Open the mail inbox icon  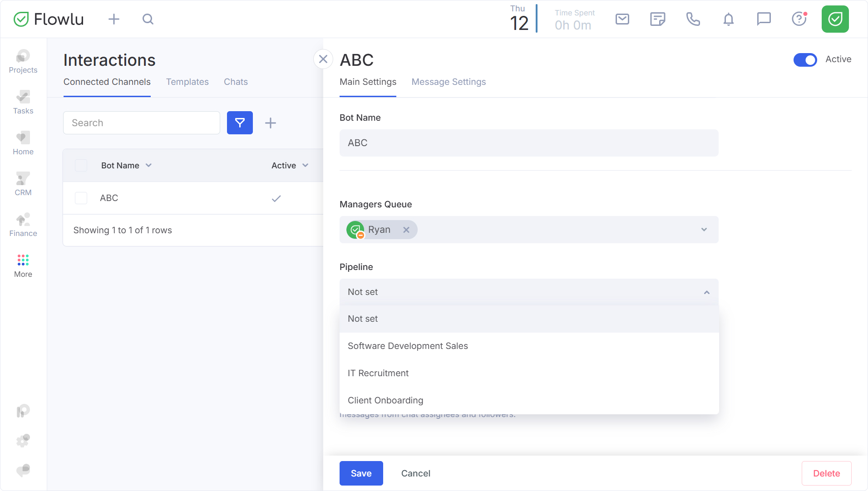[x=622, y=19]
